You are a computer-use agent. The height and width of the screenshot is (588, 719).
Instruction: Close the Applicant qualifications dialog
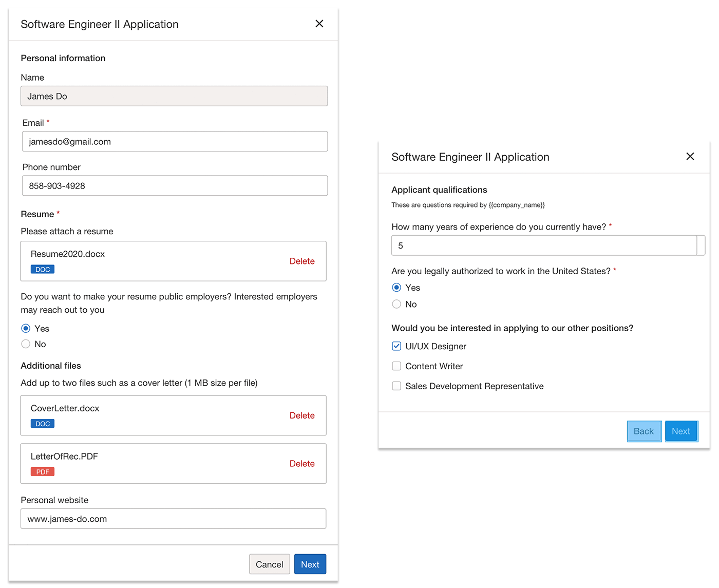(690, 156)
